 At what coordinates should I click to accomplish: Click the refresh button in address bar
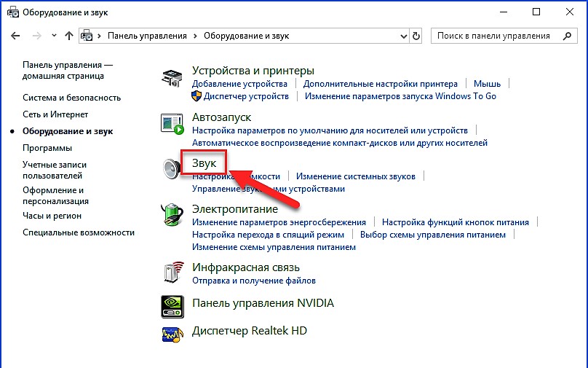pos(416,36)
